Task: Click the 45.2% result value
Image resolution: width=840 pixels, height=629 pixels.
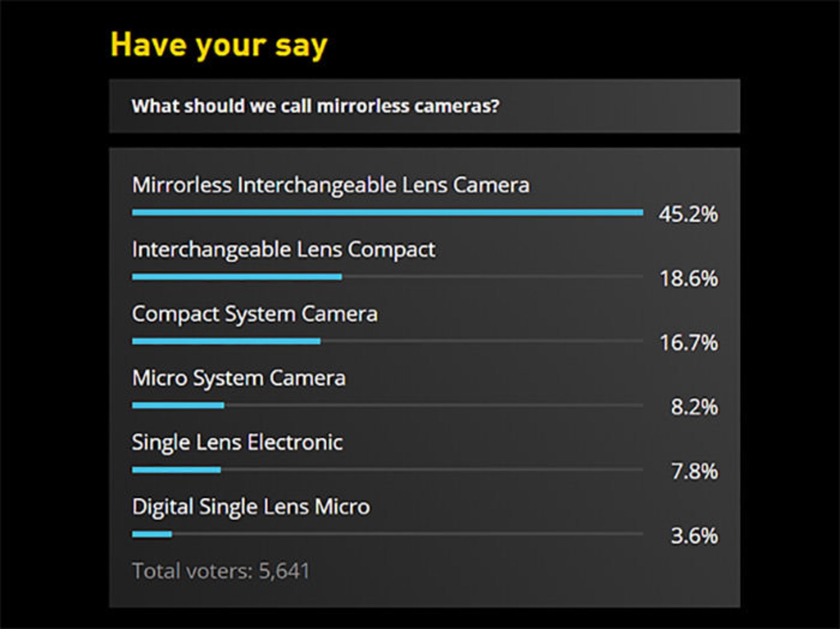Action: [688, 214]
